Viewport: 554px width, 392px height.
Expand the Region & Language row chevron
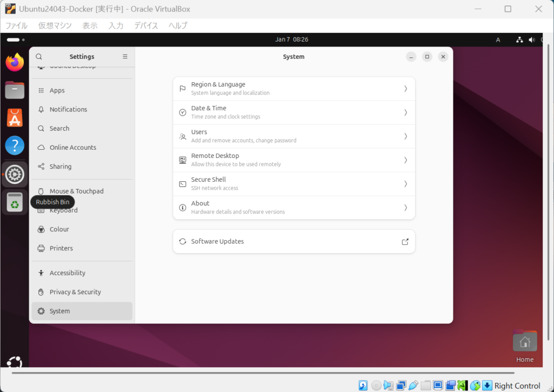[405, 89]
